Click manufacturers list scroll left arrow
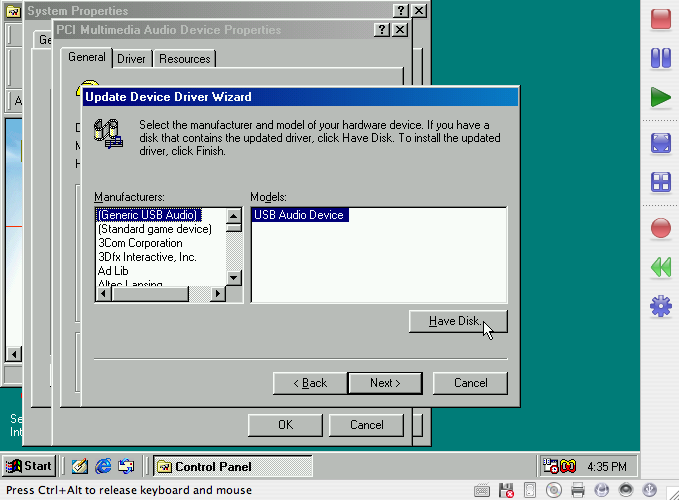The width and height of the screenshot is (679, 500). (103, 294)
